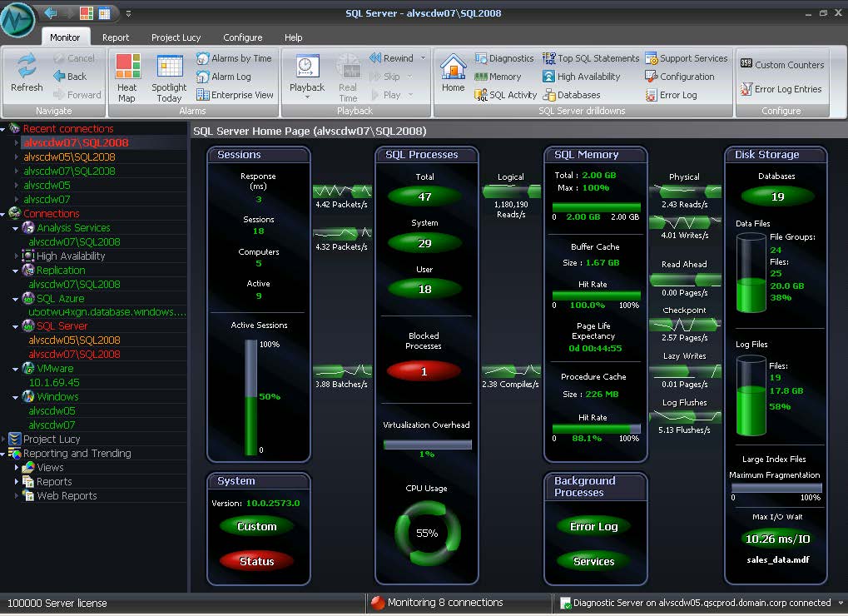
Task: Switch to the Monitor ribbon tab
Action: [65, 37]
